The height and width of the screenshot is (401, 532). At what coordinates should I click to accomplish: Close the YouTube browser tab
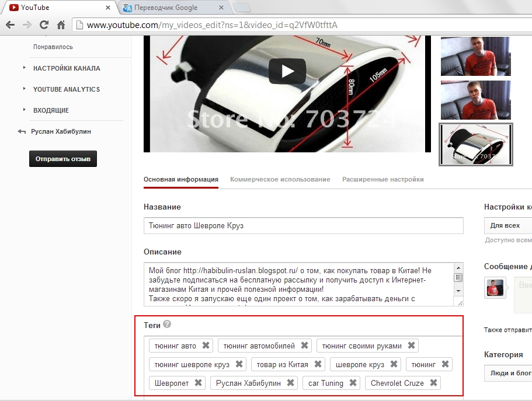click(x=108, y=8)
